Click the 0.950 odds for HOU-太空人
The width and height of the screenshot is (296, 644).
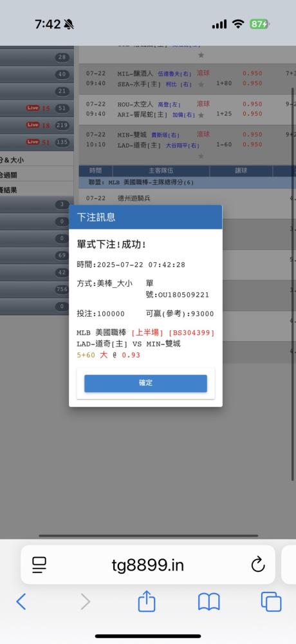click(x=252, y=104)
